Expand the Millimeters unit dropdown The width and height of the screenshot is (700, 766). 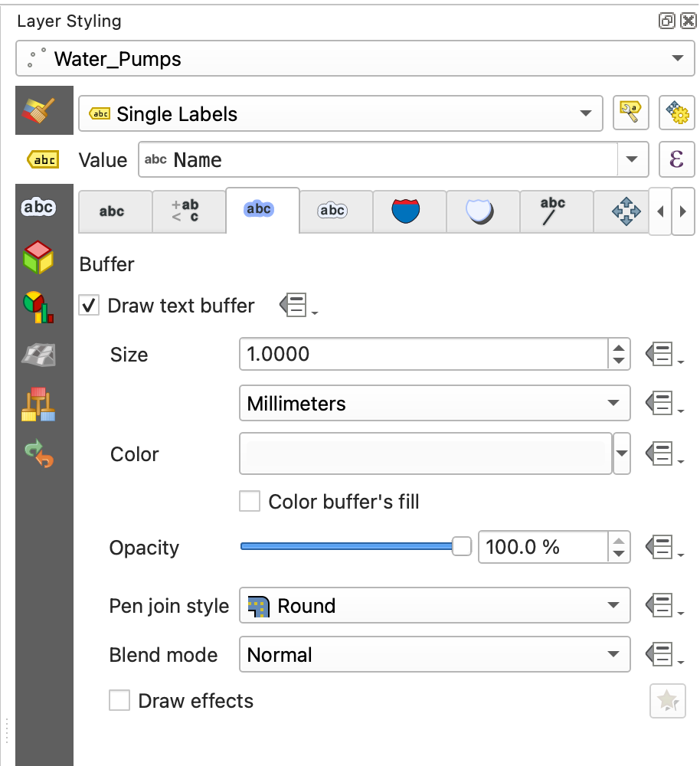[434, 404]
